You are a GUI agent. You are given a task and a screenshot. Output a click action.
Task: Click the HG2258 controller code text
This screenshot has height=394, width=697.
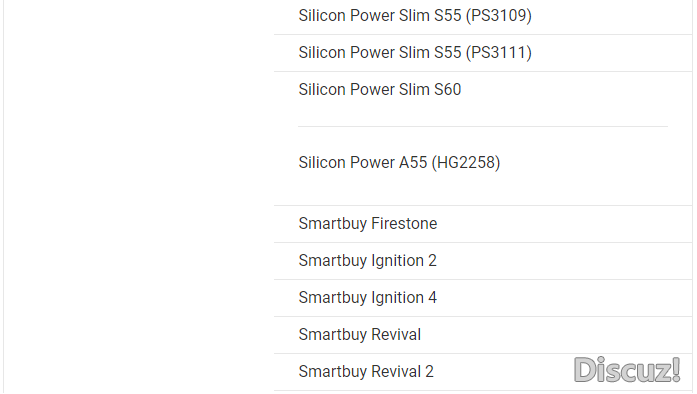(466, 163)
